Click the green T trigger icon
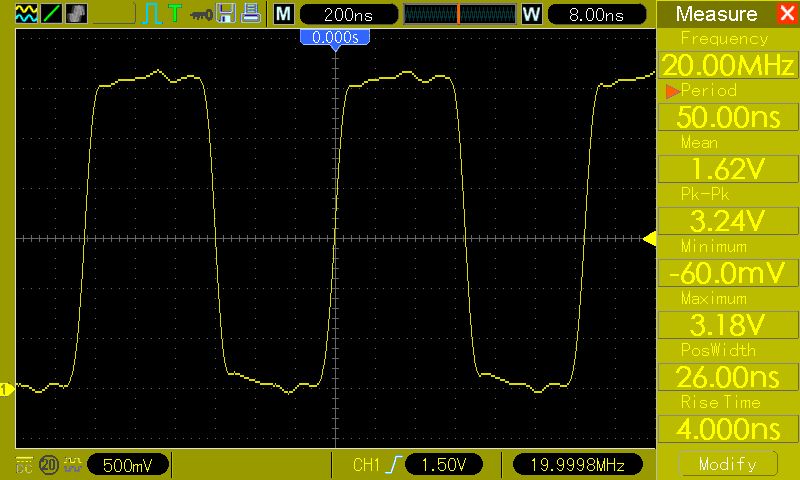The image size is (800, 480). pyautogui.click(x=175, y=13)
